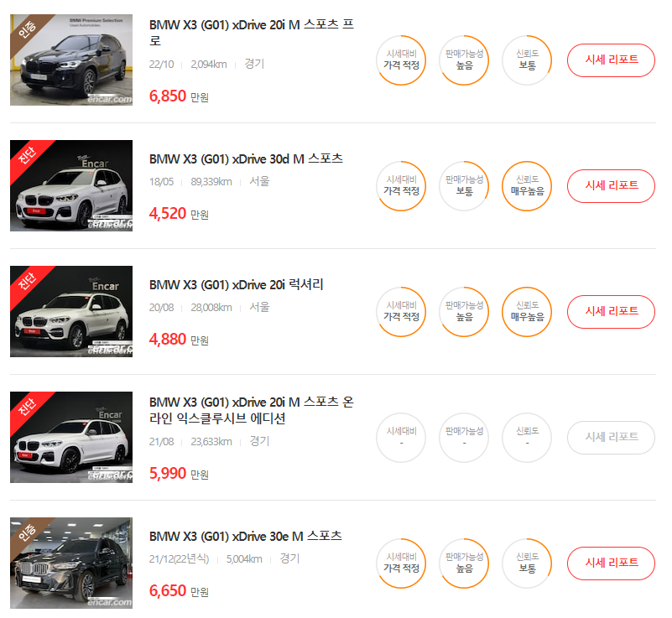Click 신뢰도 매우높음 badge on 30d M 스포츠 listing

tap(527, 186)
